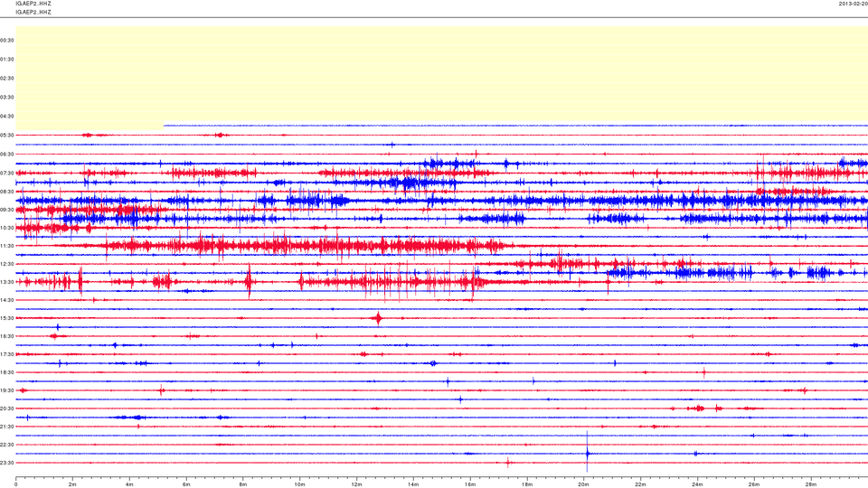This screenshot has width=868, height=488.
Task: Click the 04:30 row label
Action: click(7, 117)
